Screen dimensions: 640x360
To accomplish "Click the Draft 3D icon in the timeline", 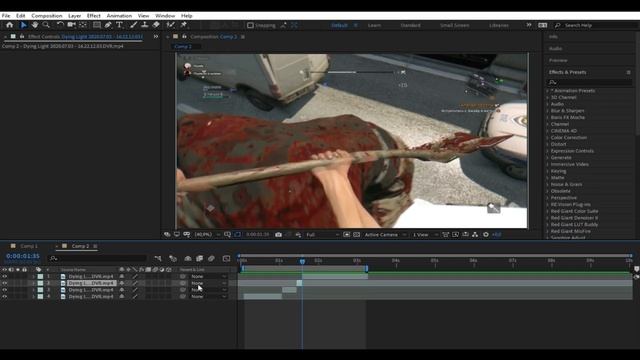I will 173,258.
